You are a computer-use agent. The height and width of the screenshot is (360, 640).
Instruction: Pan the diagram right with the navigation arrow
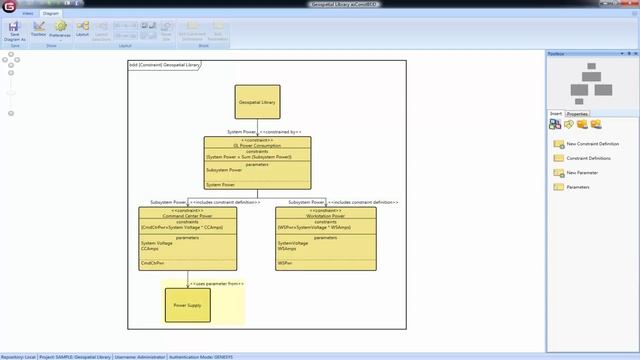[x=17, y=60]
